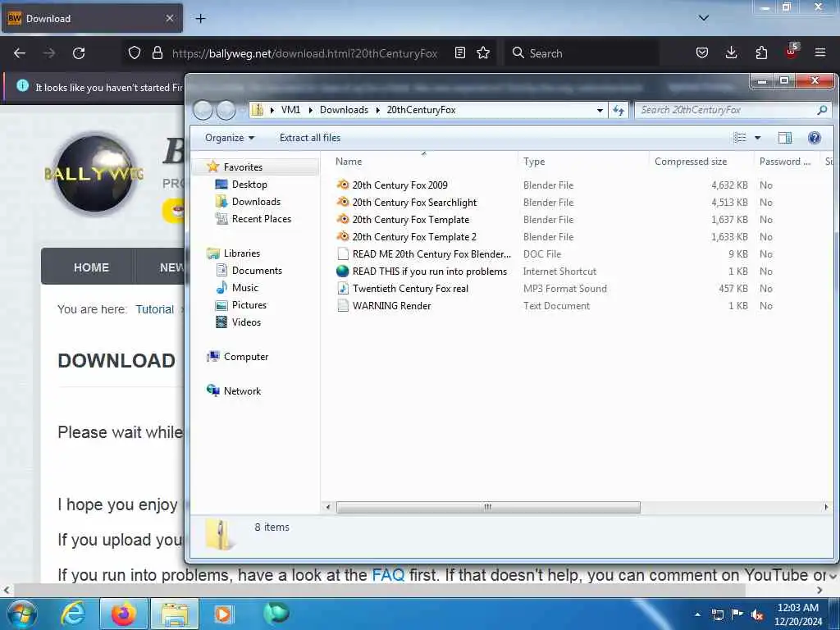Click the uBlock extension icon with badge
Image resolution: width=840 pixels, height=630 pixels.
[x=792, y=52]
